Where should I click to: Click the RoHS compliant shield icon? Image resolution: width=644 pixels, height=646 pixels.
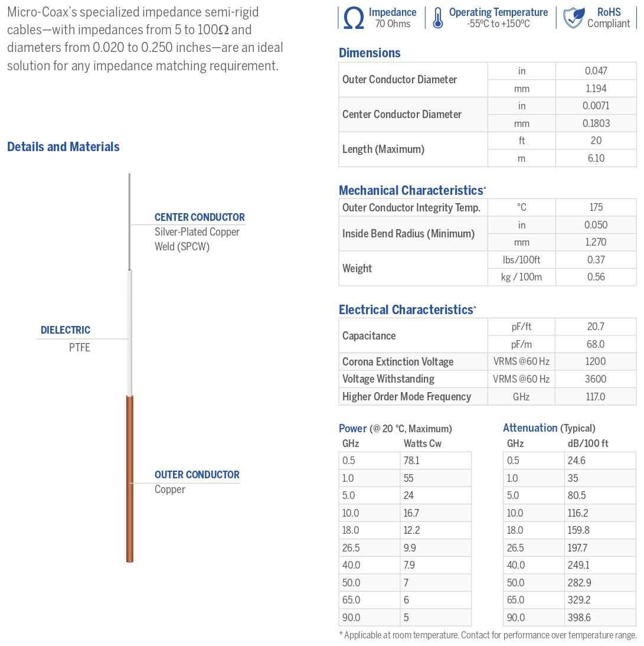[573, 18]
